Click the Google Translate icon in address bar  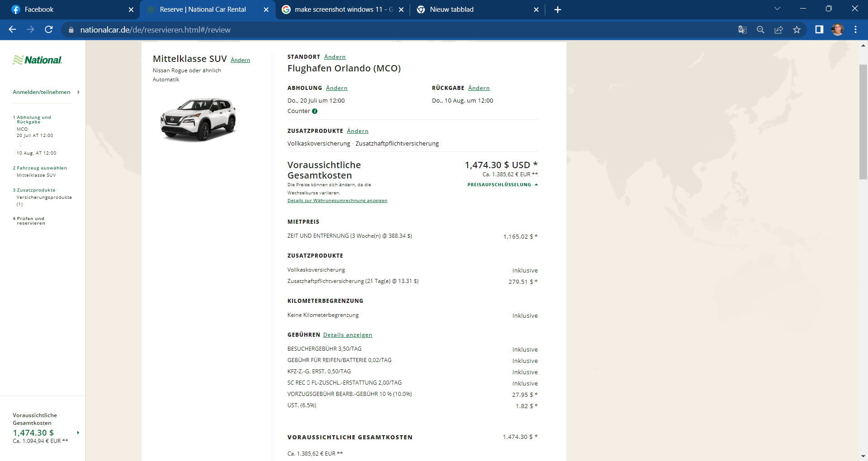pyautogui.click(x=742, y=30)
